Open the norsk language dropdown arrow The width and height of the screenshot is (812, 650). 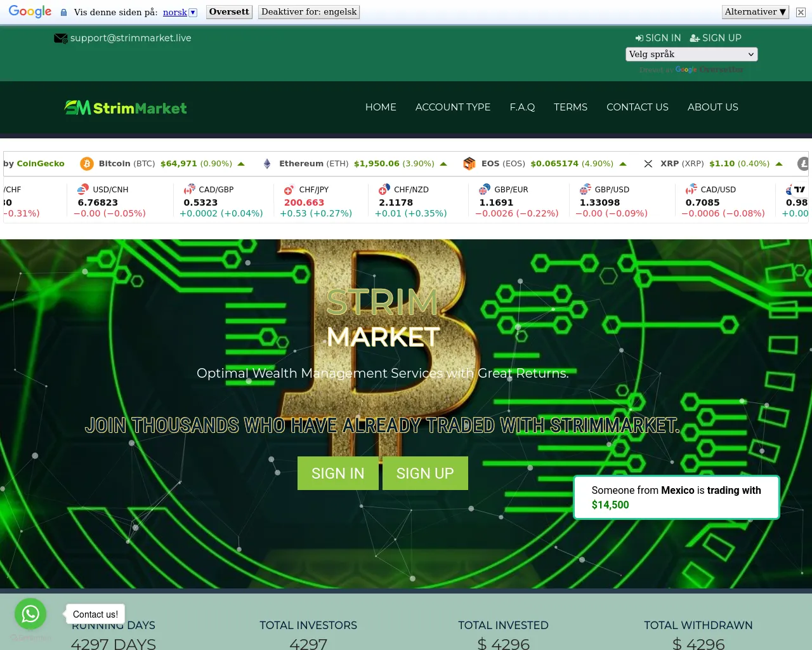[193, 12]
